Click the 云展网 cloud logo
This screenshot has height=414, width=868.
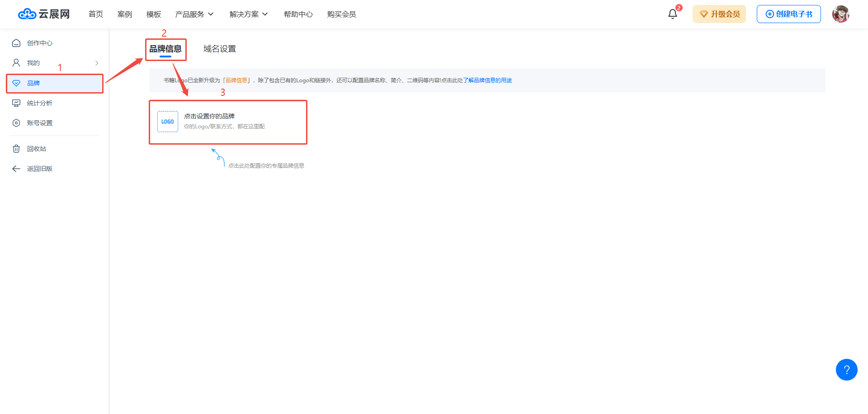[x=44, y=14]
